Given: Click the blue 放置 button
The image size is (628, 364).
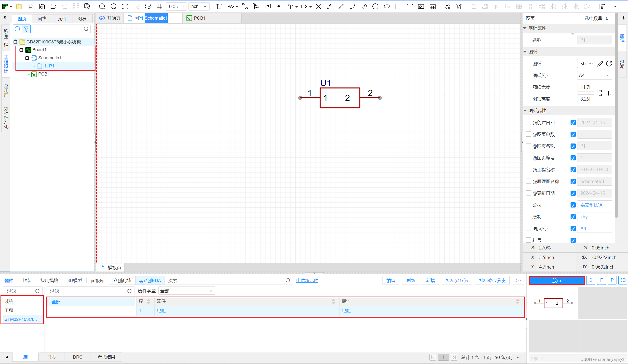Looking at the screenshot, I should click(557, 281).
